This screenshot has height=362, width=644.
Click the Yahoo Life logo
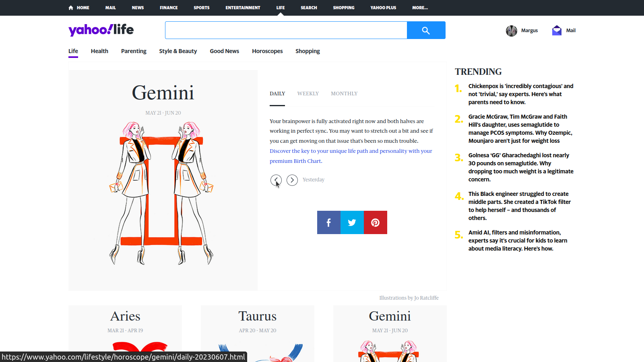tap(101, 30)
